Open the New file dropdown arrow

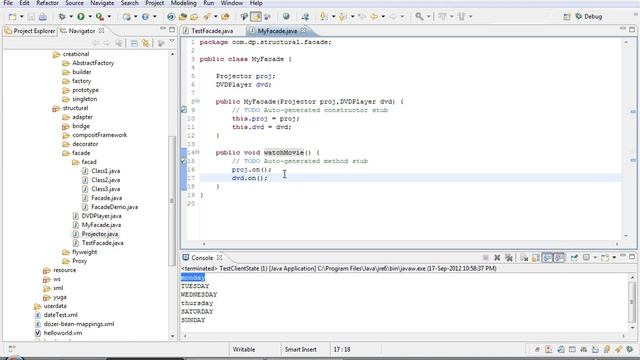point(22,17)
